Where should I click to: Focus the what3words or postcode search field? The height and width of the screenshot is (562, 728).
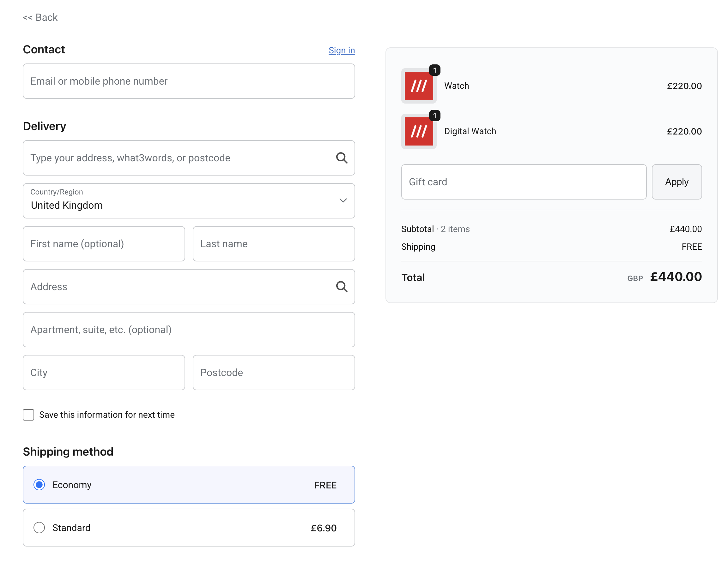189,158
